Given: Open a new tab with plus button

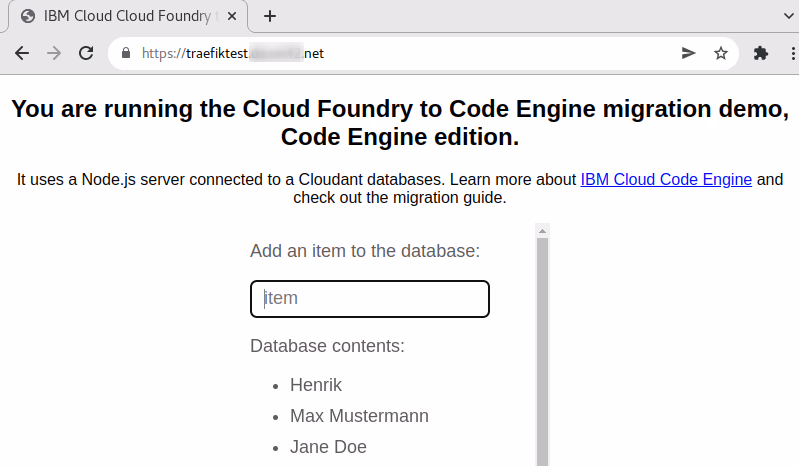Looking at the screenshot, I should click(269, 16).
